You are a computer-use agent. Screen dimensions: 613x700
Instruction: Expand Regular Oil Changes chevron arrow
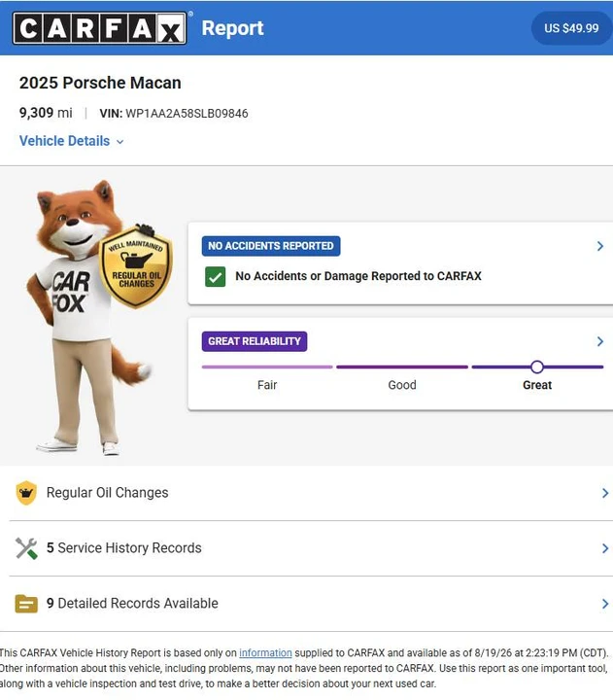[605, 493]
